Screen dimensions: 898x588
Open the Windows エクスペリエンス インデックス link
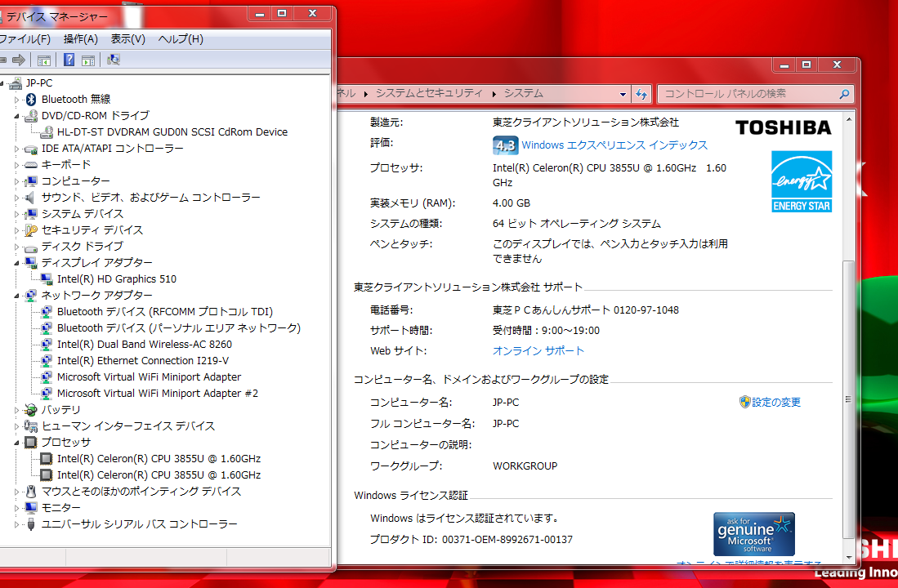point(614,145)
